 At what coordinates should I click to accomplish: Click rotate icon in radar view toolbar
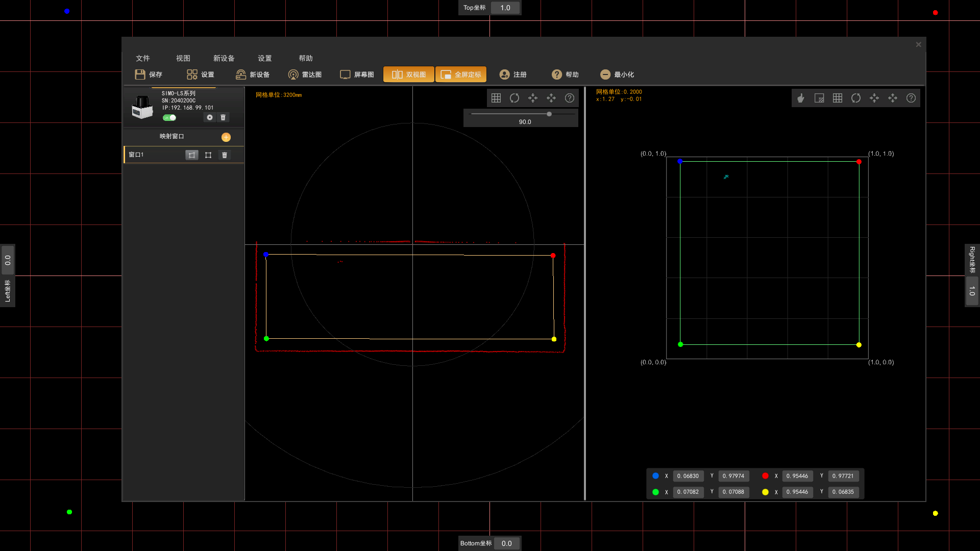(514, 98)
